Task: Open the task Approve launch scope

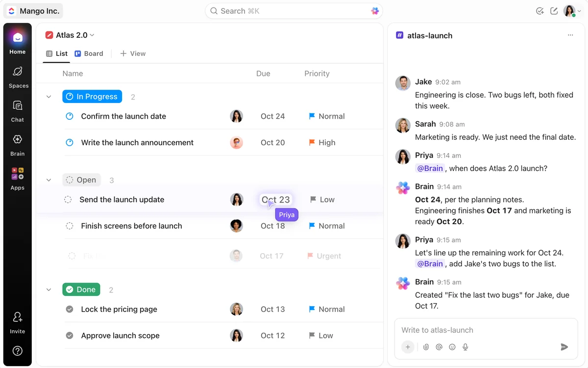Action: tap(120, 336)
